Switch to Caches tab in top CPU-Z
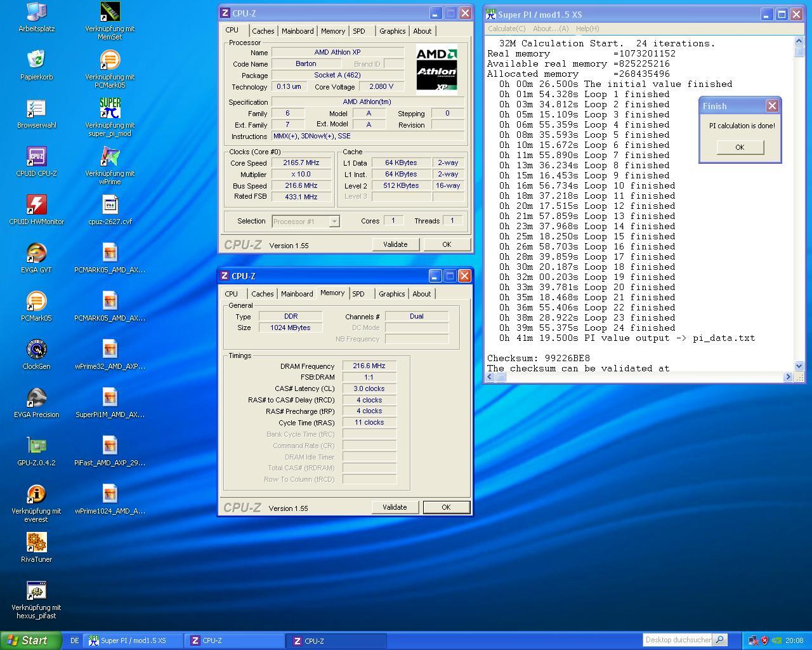 coord(263,31)
